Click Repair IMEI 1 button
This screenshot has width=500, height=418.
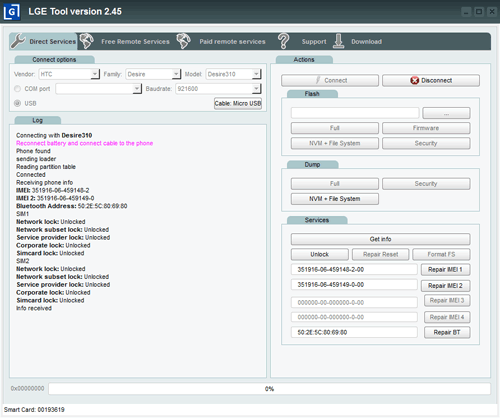pos(445,269)
